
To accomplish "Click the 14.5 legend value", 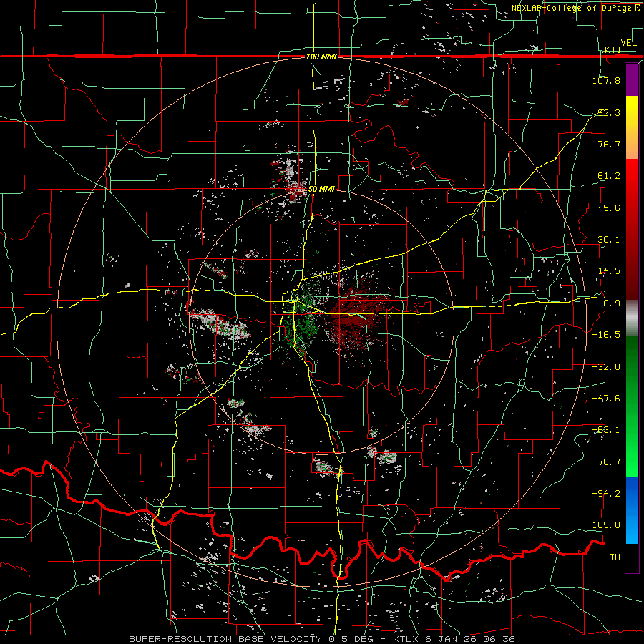I will click(609, 271).
